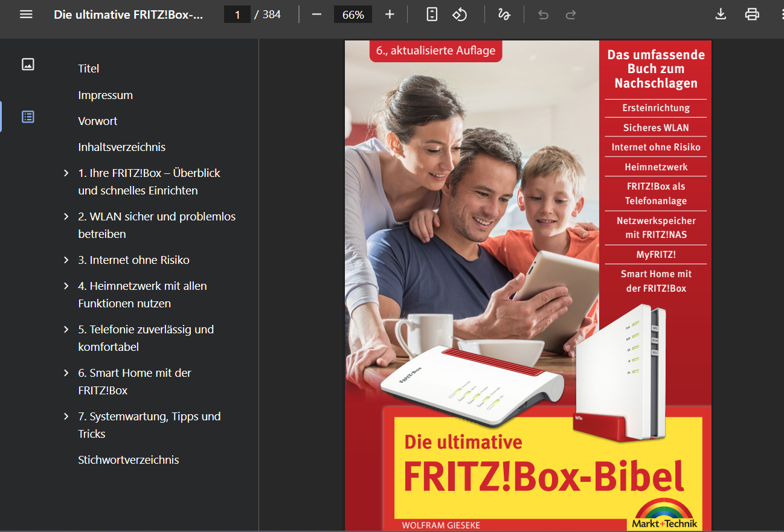Print the FRITZ!Box document

pyautogui.click(x=752, y=14)
